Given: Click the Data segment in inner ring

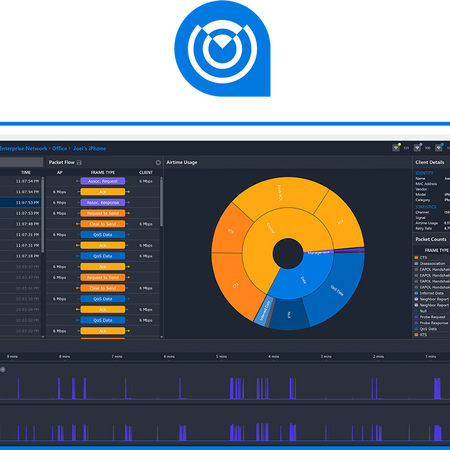Looking at the screenshot, I should (303, 279).
